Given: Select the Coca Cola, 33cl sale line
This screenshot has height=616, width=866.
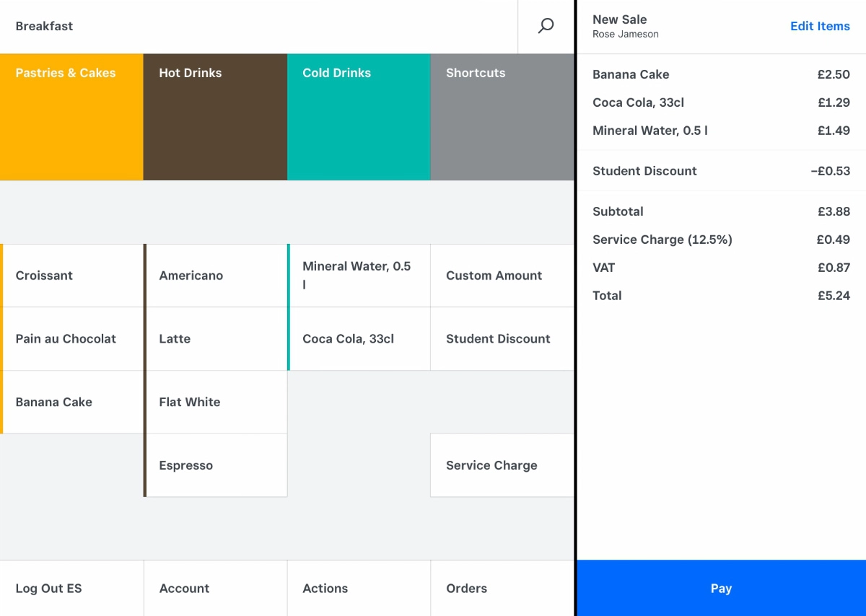Looking at the screenshot, I should 721,102.
